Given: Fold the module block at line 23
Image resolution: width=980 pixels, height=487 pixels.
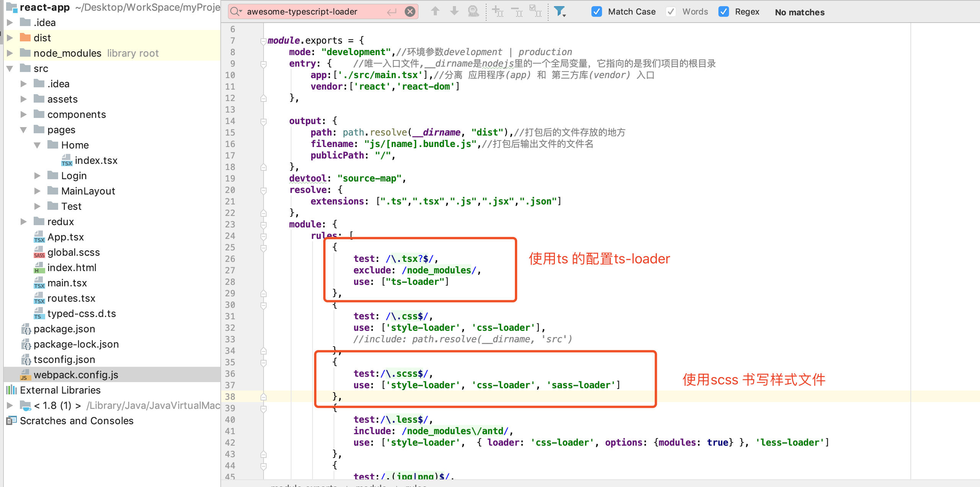Looking at the screenshot, I should coord(264,225).
